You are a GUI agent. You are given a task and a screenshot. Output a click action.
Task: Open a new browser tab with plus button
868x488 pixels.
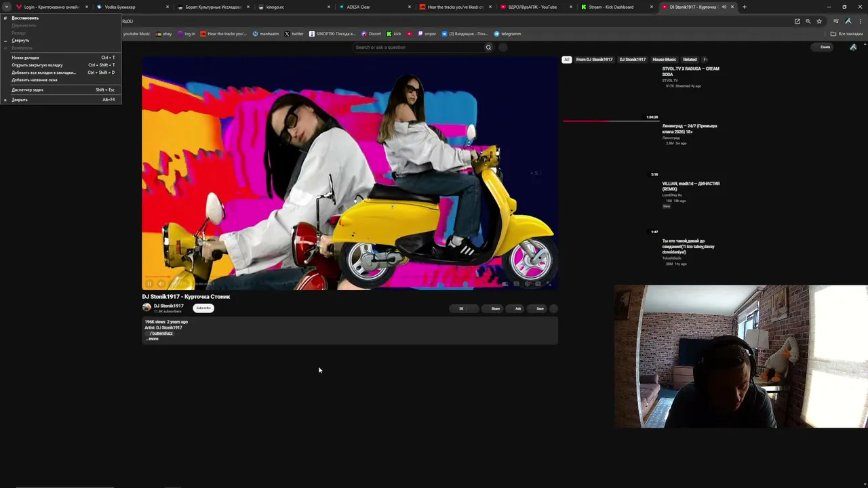coord(744,7)
